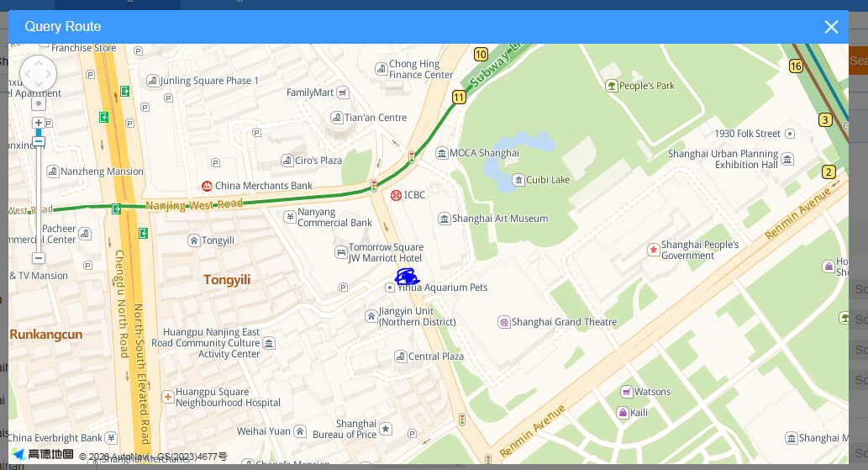
Task: Select the People's Park tree icon
Action: coord(612,86)
